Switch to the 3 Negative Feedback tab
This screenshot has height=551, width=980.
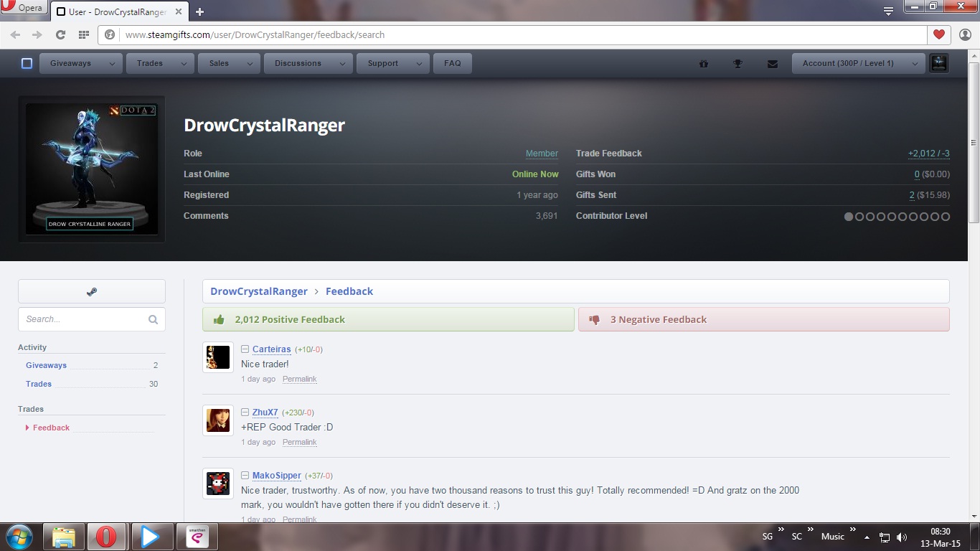764,320
